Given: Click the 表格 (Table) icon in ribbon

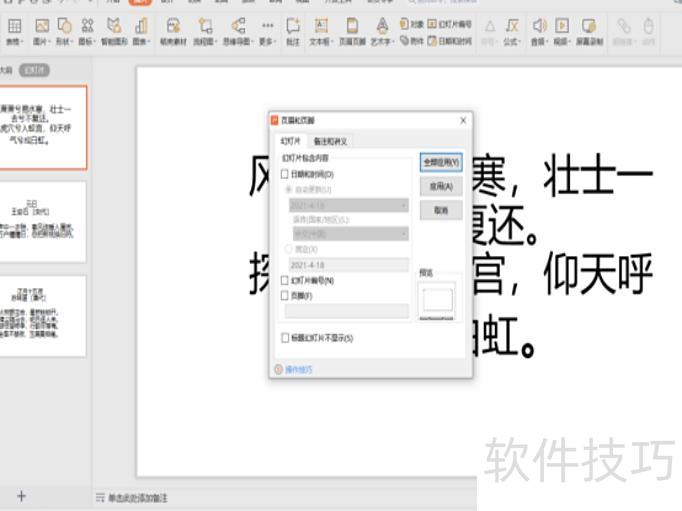Looking at the screenshot, I should pos(14,29).
